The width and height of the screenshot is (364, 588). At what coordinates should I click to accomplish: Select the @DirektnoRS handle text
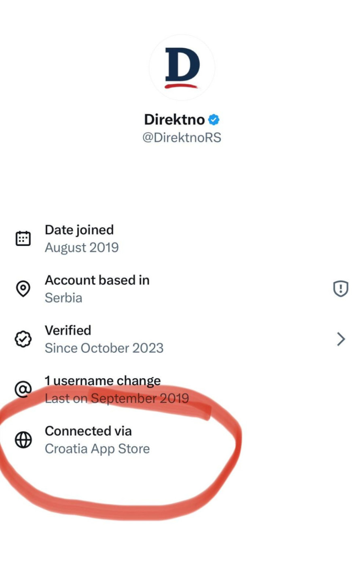[182, 138]
